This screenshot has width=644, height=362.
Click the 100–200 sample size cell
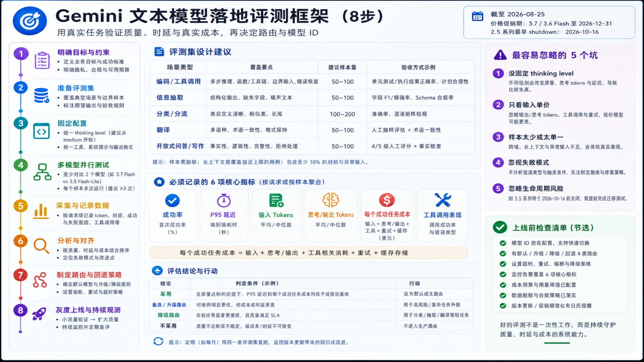coord(342,114)
